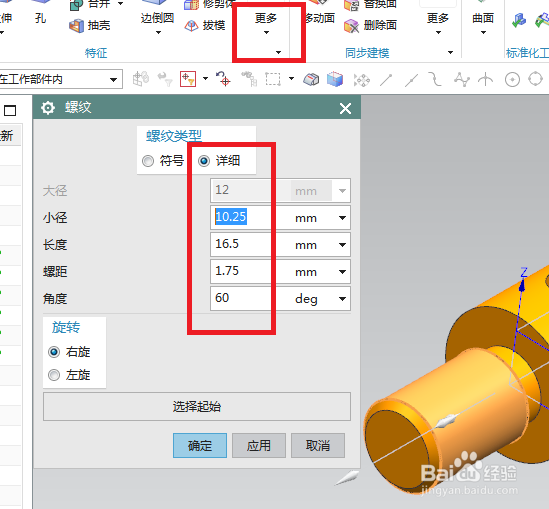Viewport: 549px width, 509px height.
Task: Open the 大径 unit dropdown arrow
Action: 342,191
